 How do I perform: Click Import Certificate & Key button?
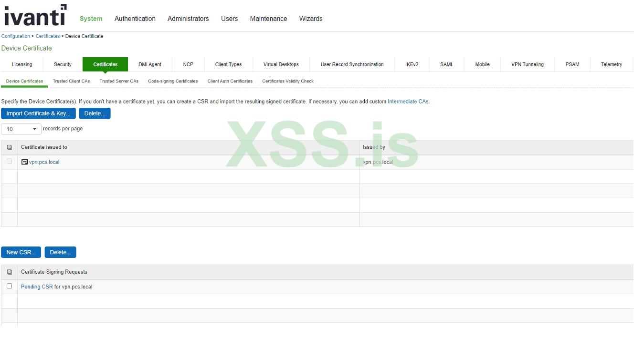coord(38,113)
